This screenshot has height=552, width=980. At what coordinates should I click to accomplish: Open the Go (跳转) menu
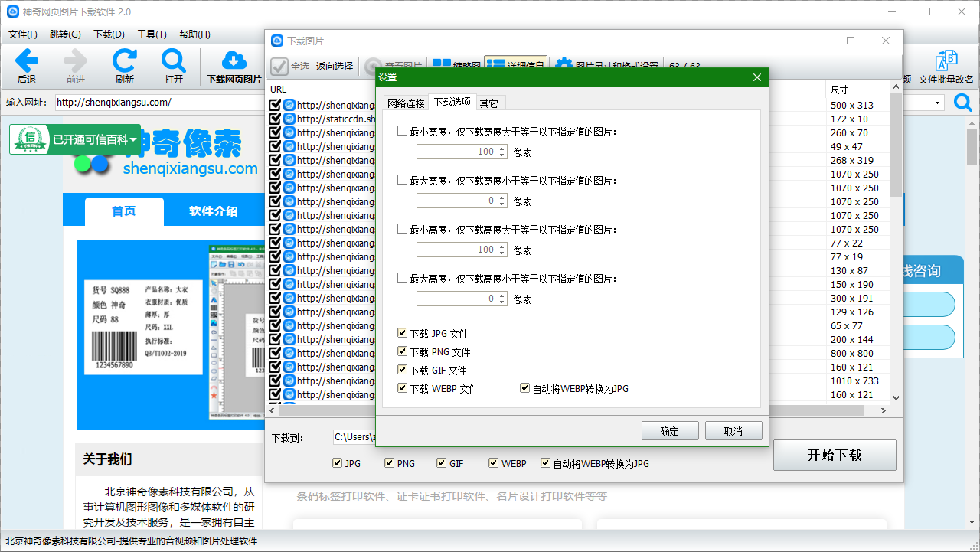65,34
